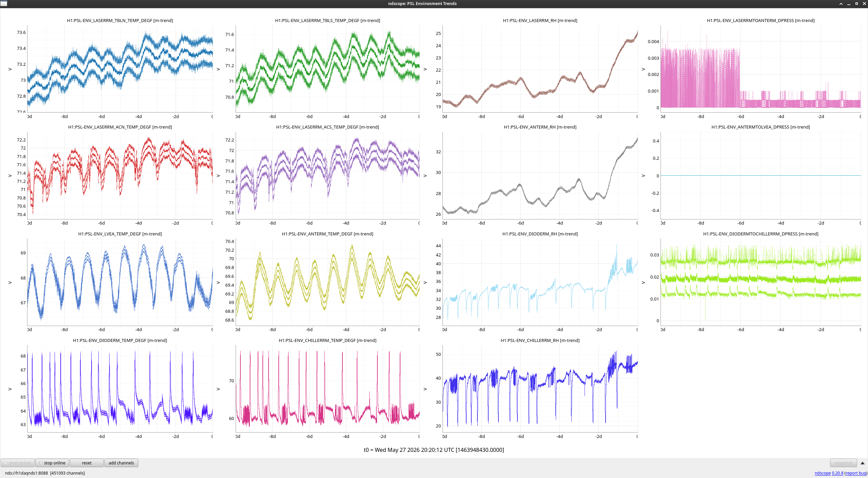The image size is (868, 478).
Task: Select the ANTERM_TEMP_DEGF plot title
Action: tap(328, 234)
